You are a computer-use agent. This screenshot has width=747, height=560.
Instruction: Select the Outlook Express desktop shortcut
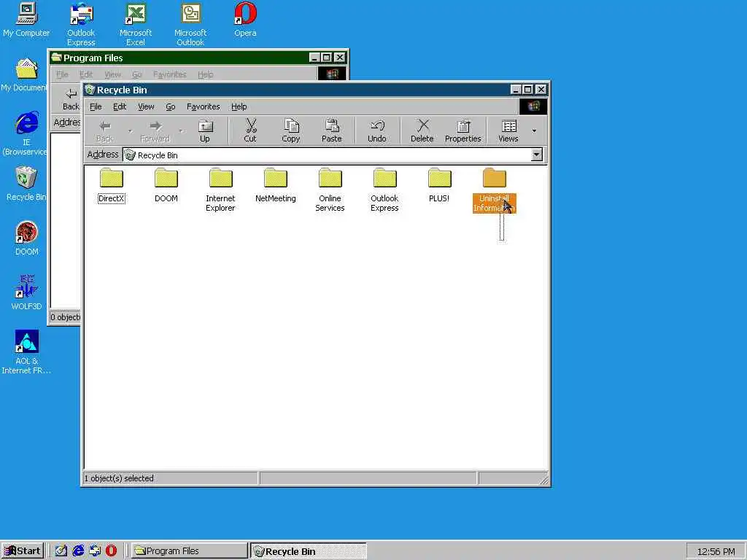[x=81, y=24]
